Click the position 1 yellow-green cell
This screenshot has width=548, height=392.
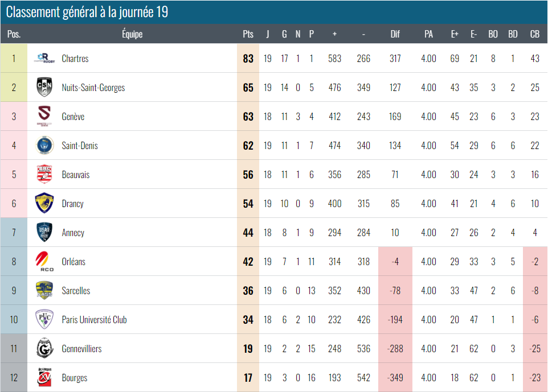[x=14, y=59]
